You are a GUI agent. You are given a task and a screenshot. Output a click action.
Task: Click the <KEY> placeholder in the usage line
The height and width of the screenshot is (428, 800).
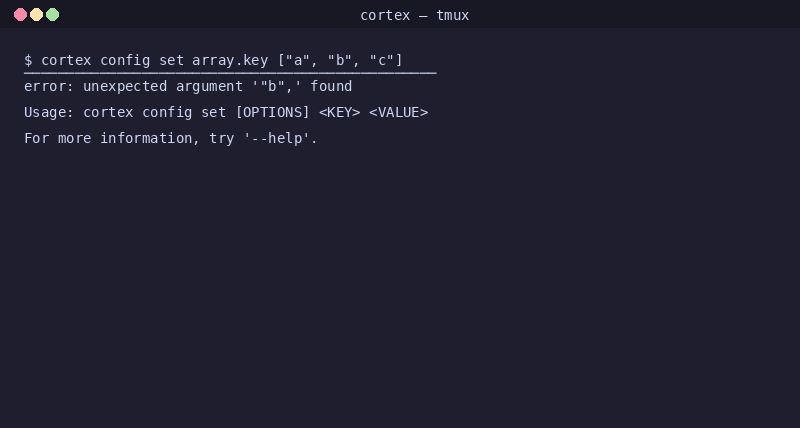pos(340,112)
